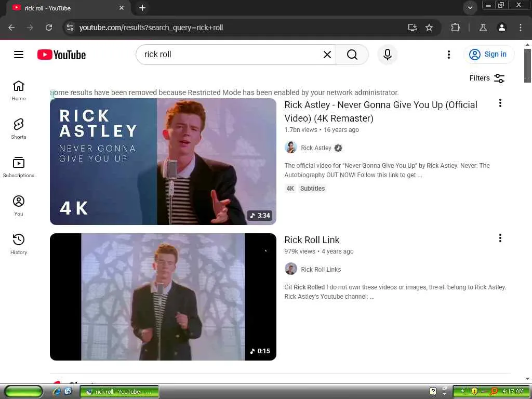Screen dimensions: 532x399
Task: Go to the YouTube logo homepage
Action: [x=61, y=55]
